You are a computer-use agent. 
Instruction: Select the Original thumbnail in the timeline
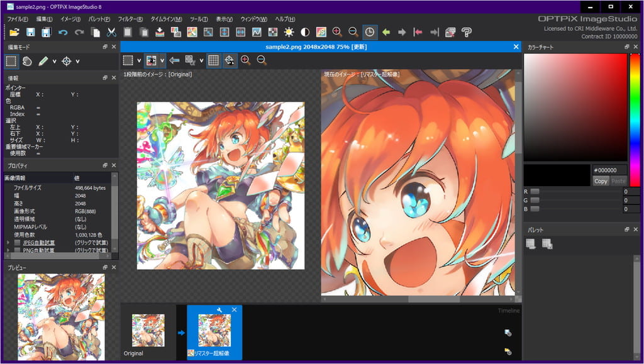tap(148, 331)
